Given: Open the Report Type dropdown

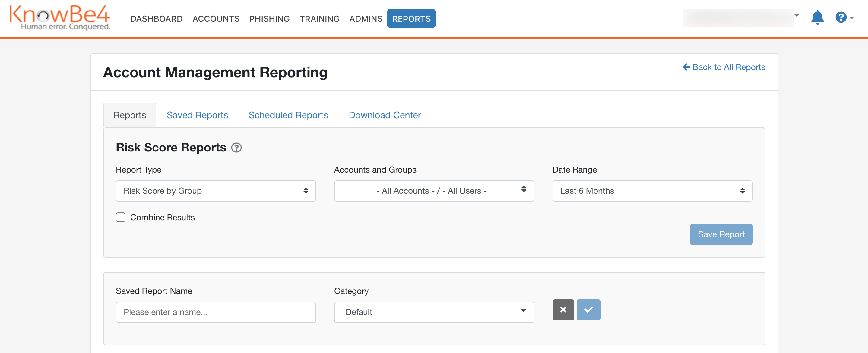Looking at the screenshot, I should point(215,191).
